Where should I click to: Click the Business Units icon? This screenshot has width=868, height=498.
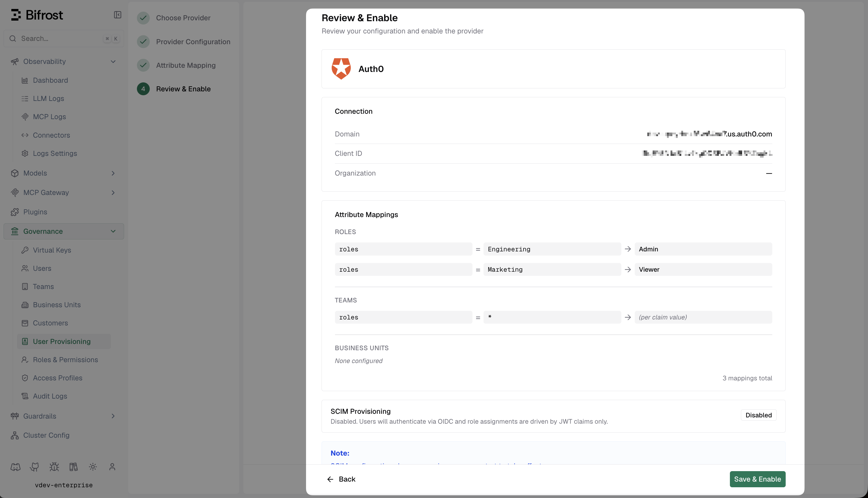coord(25,305)
